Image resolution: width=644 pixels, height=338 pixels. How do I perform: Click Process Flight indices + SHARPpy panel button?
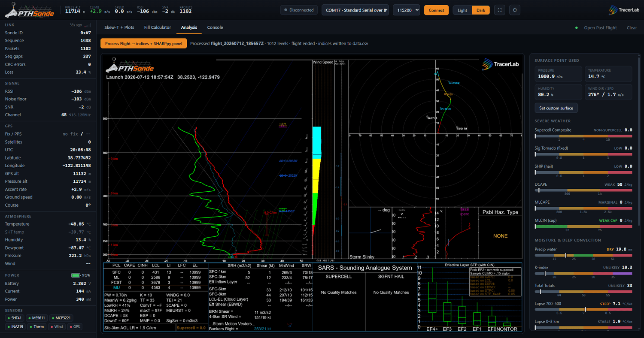[143, 43]
